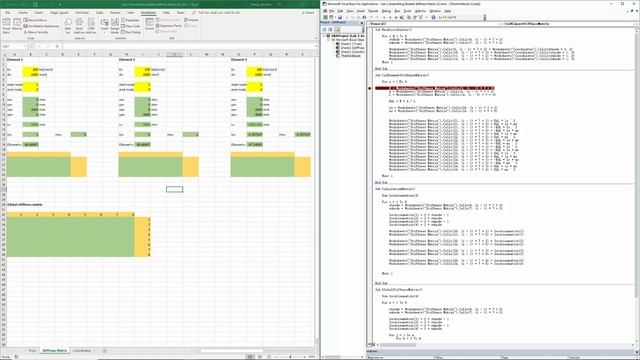Open Project Explorer icon in VBA toolbar
This screenshot has width=640, height=360.
pyautogui.click(x=409, y=18)
